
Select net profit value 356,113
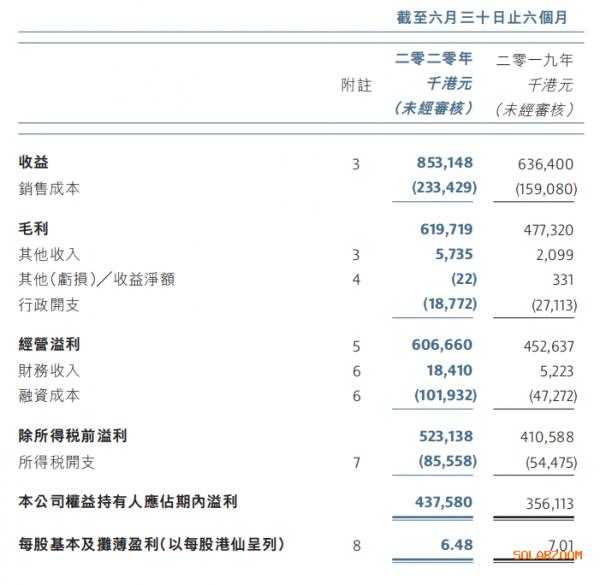[549, 504]
